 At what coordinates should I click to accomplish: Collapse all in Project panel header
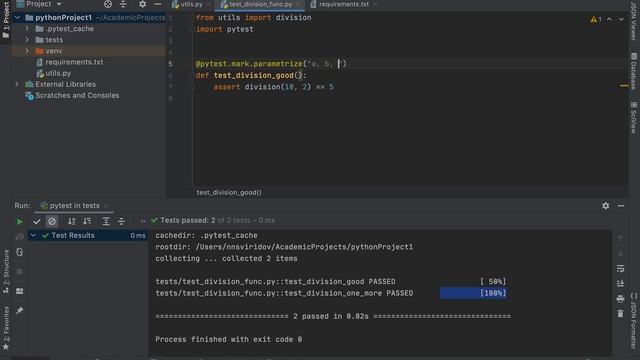pos(123,4)
